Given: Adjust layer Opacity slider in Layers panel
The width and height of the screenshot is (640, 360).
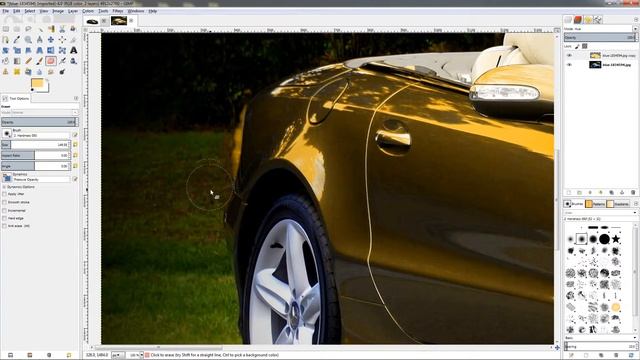Looking at the screenshot, I should click(x=600, y=38).
